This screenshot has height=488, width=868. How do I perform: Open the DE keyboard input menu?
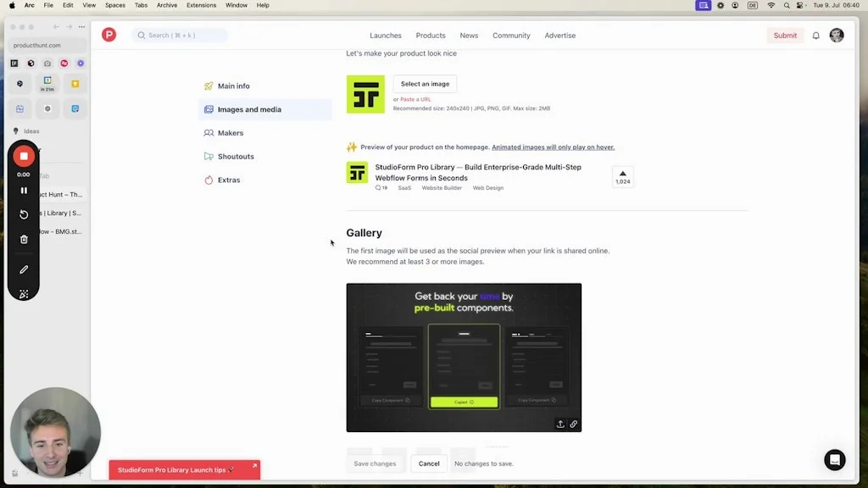click(x=751, y=5)
